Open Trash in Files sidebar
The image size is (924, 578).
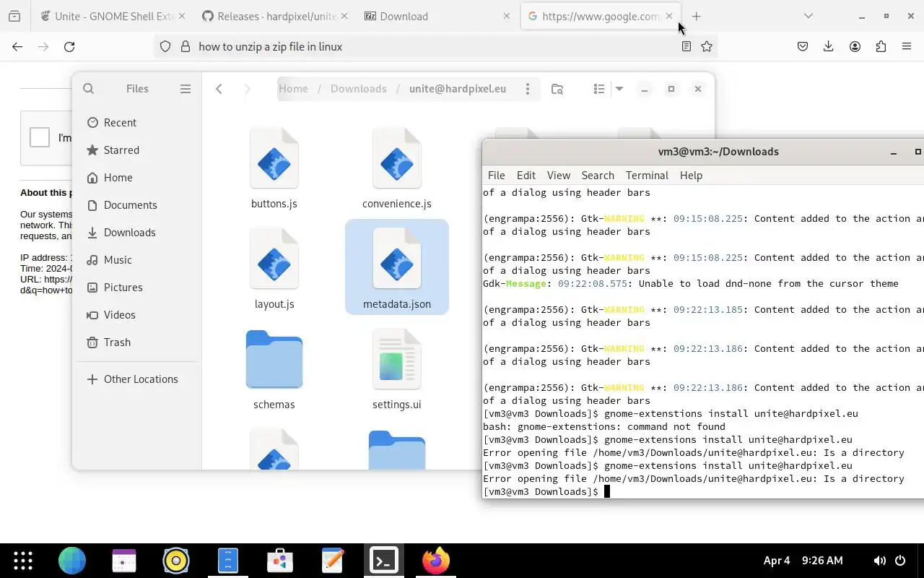pos(136,342)
